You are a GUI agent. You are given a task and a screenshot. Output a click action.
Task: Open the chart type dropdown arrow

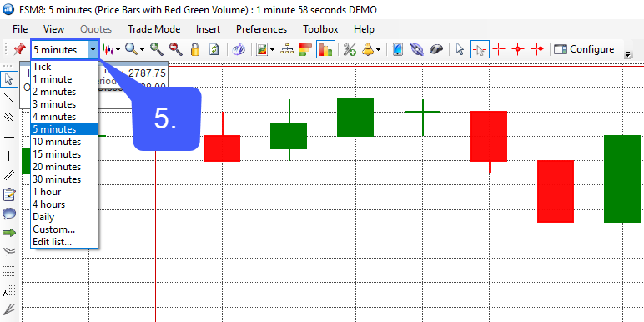[x=118, y=50]
